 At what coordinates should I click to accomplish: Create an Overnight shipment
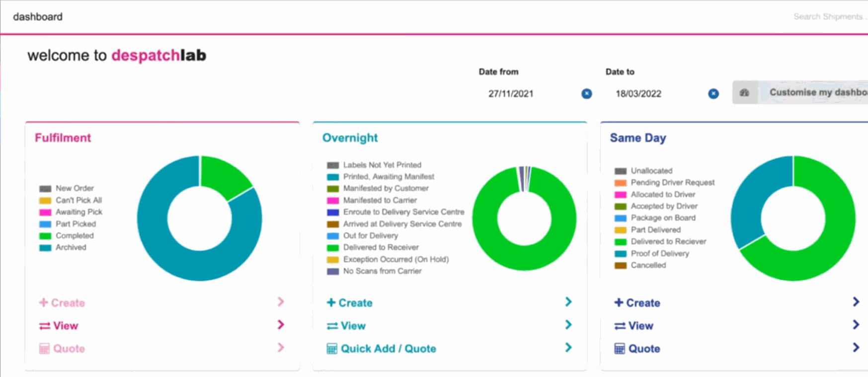[x=350, y=302]
